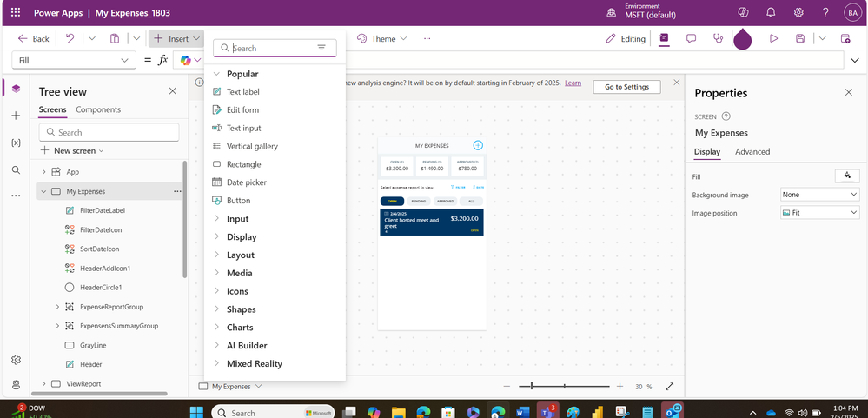This screenshot has height=418, width=868.
Task: Switch to the Components tab
Action: tap(98, 109)
